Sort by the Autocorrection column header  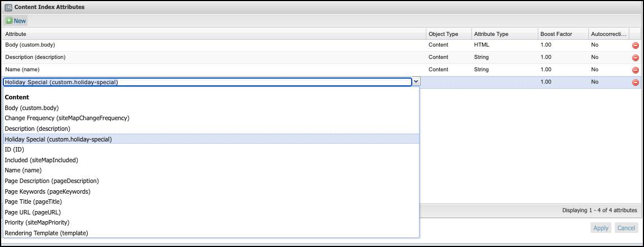coord(608,34)
